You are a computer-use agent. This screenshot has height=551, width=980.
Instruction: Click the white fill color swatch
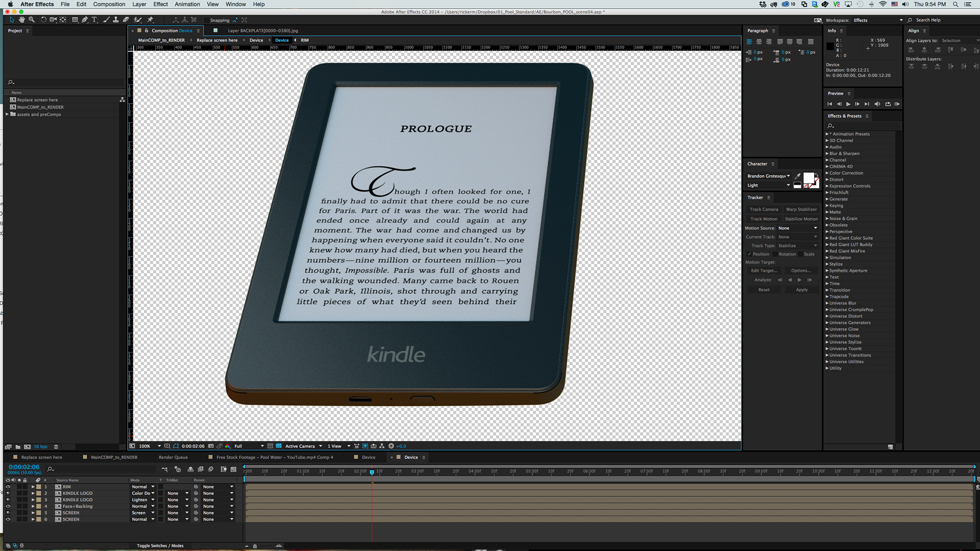coord(808,178)
